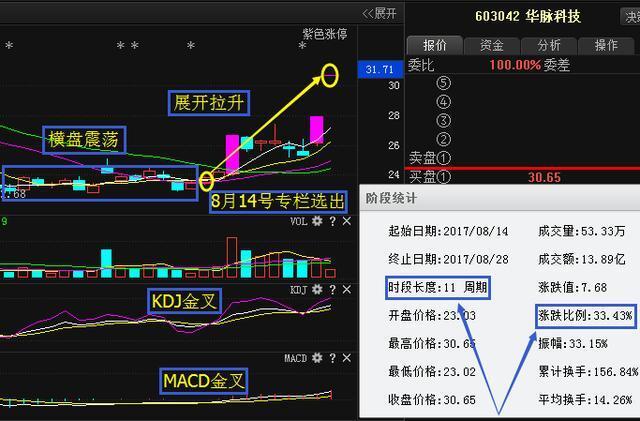Switch to the 资金 tab
This screenshot has width=640, height=421.
[492, 46]
